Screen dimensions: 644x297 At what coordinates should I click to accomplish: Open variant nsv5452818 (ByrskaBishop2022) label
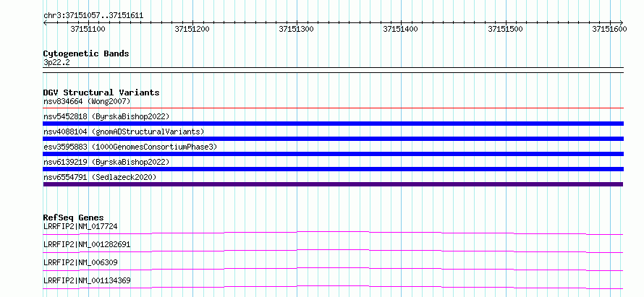[x=106, y=116]
